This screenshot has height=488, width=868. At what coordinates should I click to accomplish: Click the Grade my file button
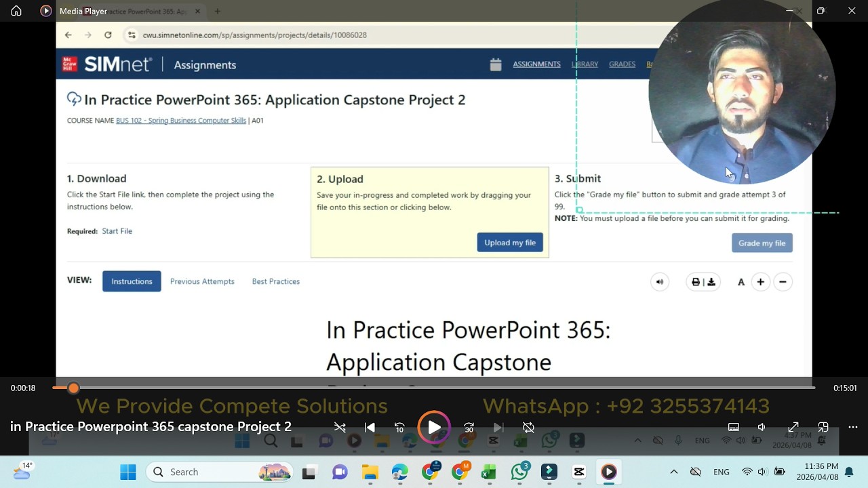pos(762,243)
